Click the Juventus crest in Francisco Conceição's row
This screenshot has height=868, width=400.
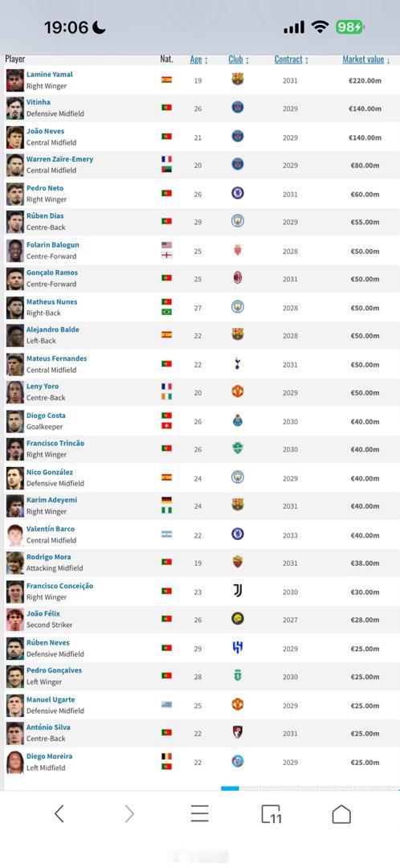coord(237,591)
